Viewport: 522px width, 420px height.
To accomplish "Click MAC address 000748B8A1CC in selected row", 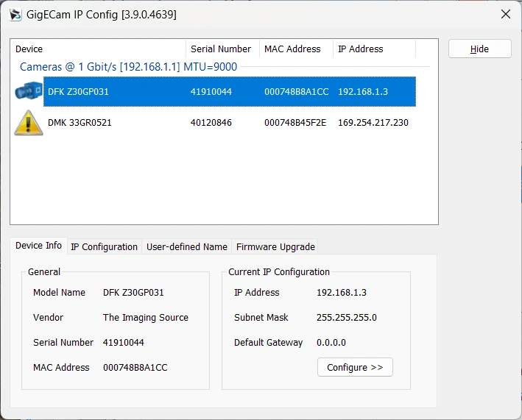I will [x=296, y=92].
